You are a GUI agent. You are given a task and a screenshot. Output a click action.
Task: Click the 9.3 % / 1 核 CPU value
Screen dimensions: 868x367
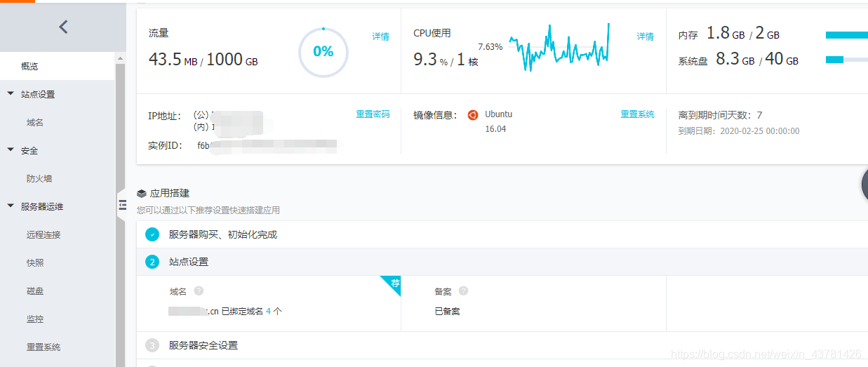click(x=446, y=60)
